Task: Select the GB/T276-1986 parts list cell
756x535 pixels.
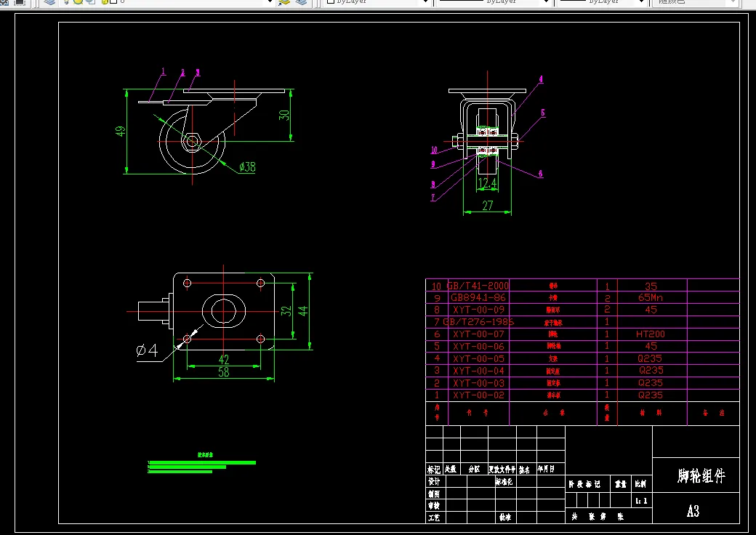Action: pyautogui.click(x=478, y=321)
